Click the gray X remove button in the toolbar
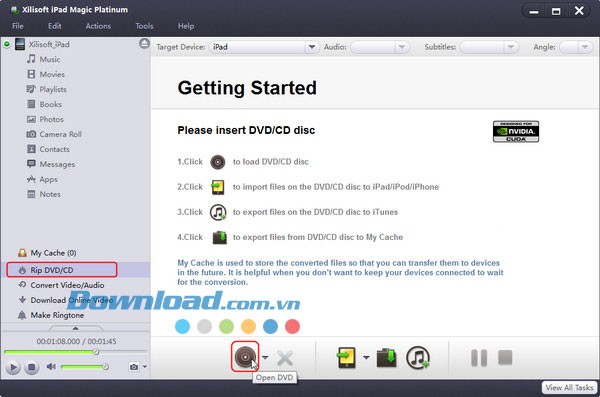600x397 pixels. tap(285, 358)
